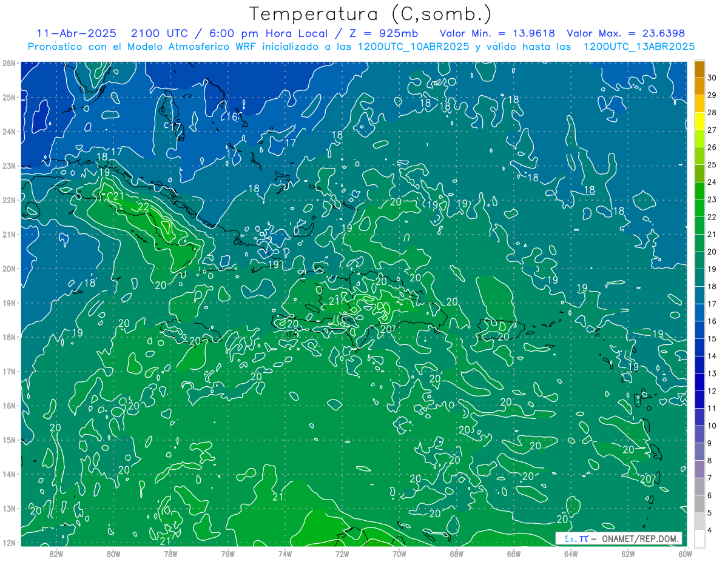Click the '68W' longitude axis label
Screen dimensions: 728x562
click(456, 554)
